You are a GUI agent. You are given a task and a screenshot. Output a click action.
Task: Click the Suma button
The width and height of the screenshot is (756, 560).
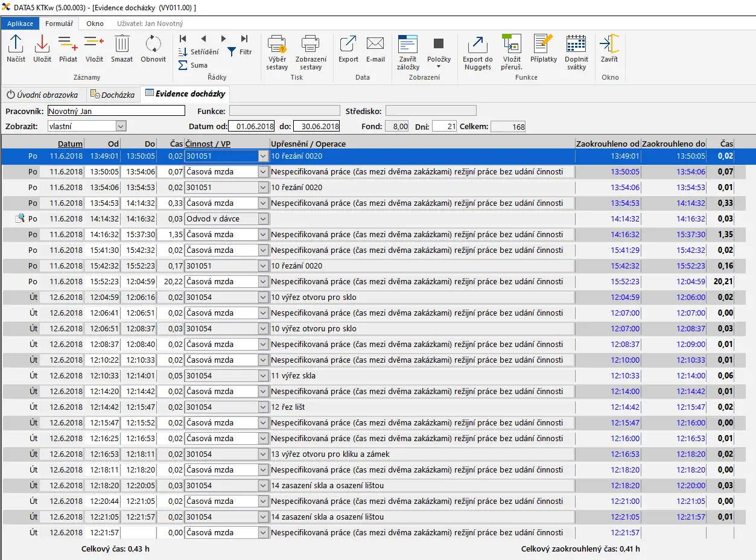coord(193,65)
